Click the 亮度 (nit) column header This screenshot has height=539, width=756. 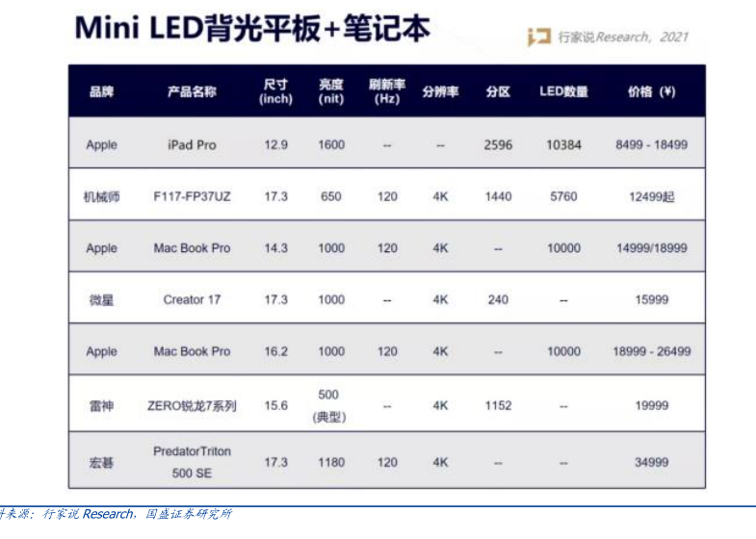point(331,92)
